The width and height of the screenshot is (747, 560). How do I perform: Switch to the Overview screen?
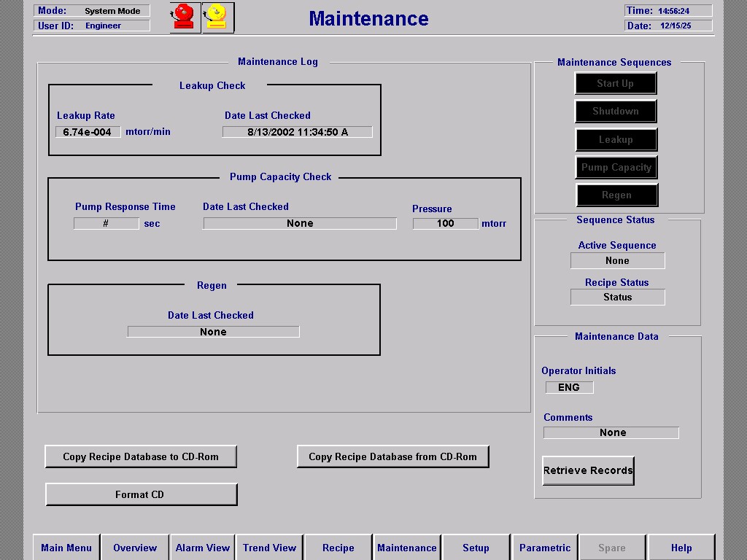click(x=134, y=548)
